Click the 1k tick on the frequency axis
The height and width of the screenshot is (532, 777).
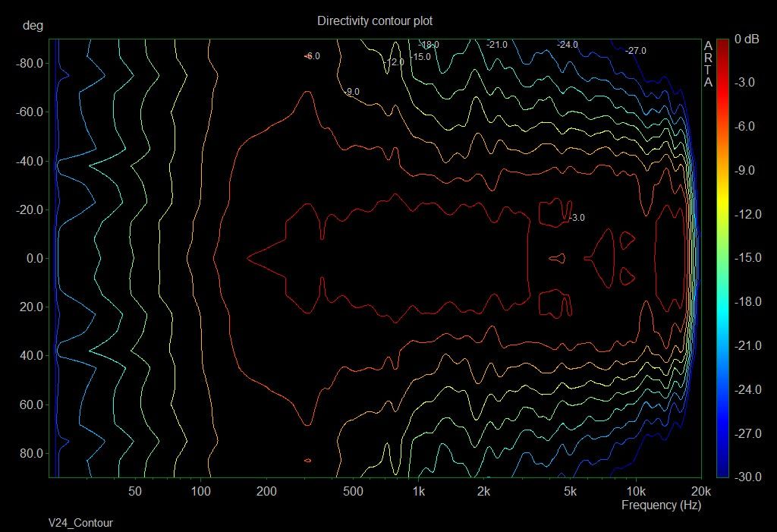pyautogui.click(x=418, y=491)
